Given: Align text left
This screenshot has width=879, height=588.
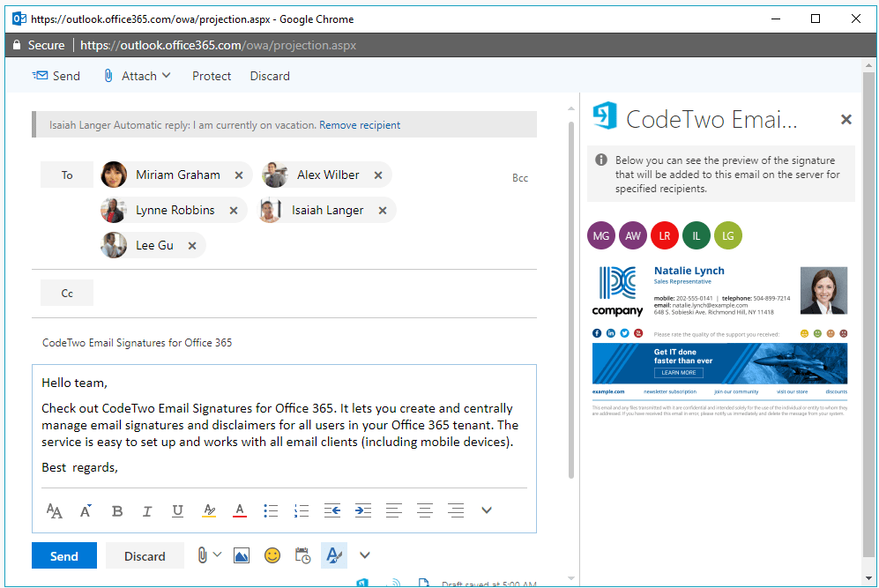Looking at the screenshot, I should tap(394, 510).
